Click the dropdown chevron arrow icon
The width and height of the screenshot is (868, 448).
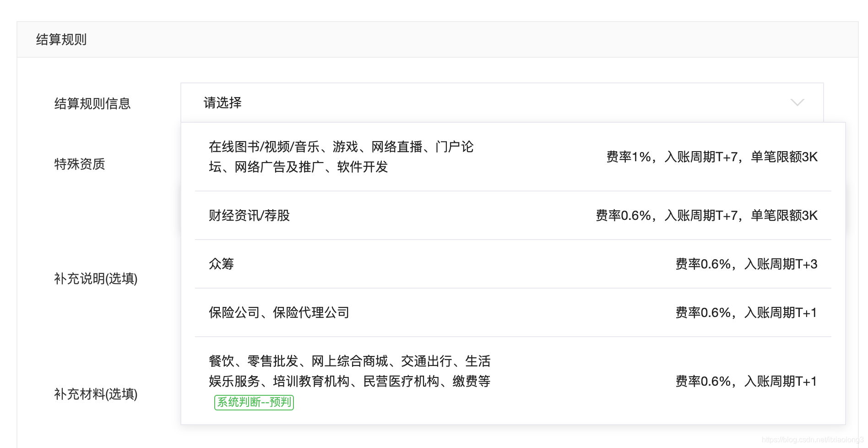pos(797,103)
